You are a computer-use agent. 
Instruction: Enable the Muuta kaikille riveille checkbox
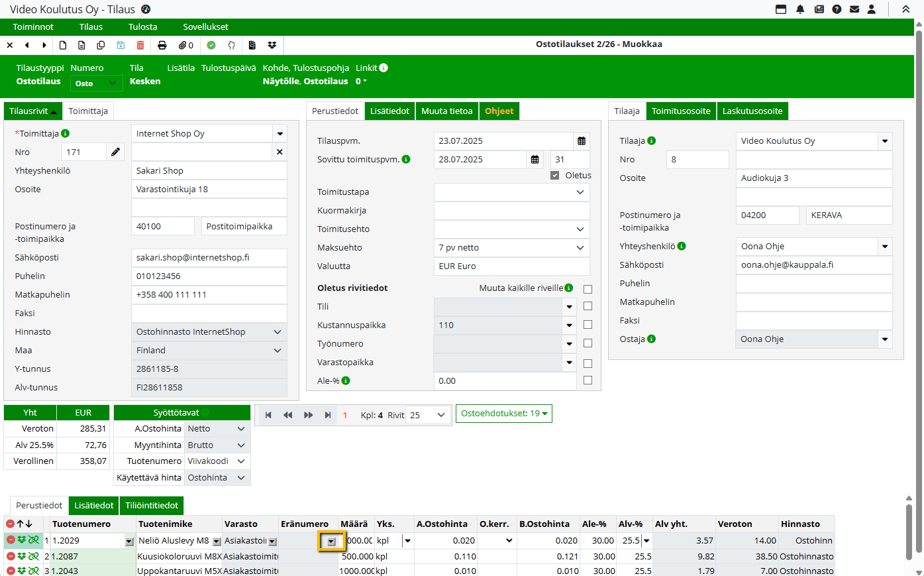tap(588, 289)
